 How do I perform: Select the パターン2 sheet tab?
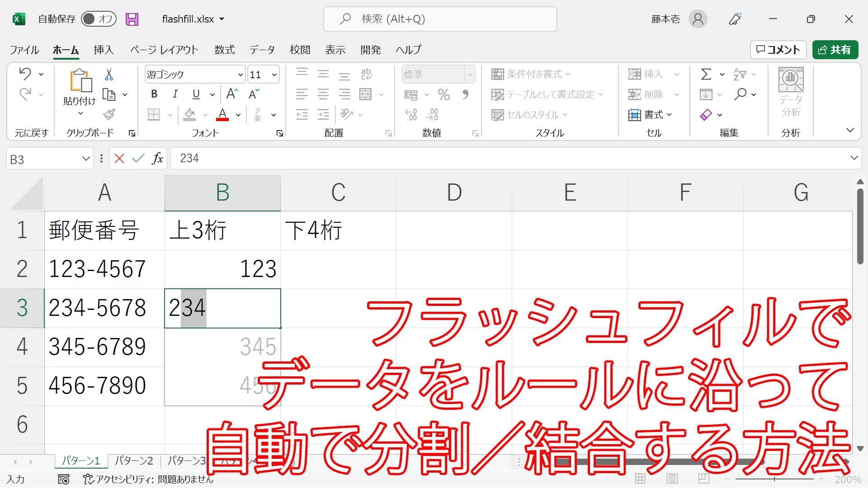click(x=134, y=461)
